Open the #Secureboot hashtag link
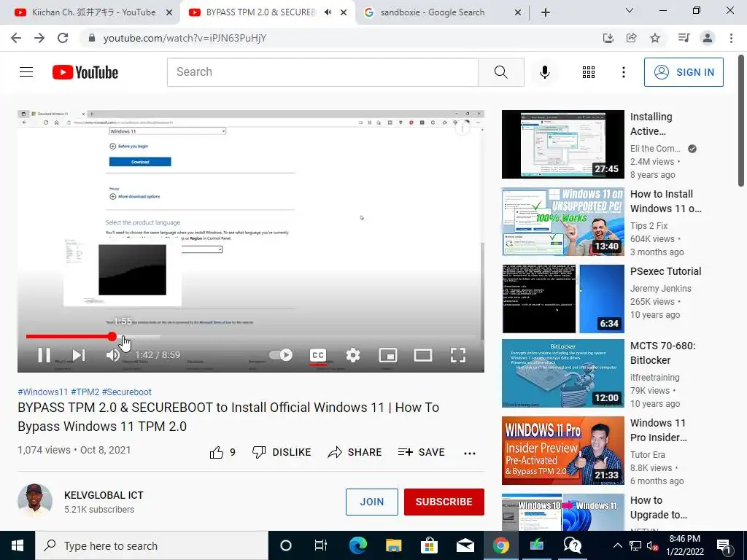This screenshot has height=560, width=747. coord(127,392)
